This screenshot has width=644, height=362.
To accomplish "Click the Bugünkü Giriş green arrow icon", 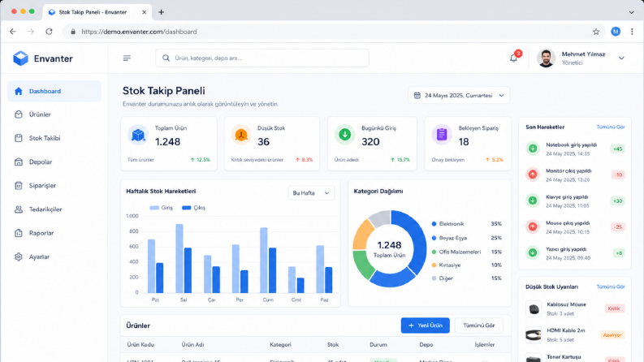I will coord(344,135).
